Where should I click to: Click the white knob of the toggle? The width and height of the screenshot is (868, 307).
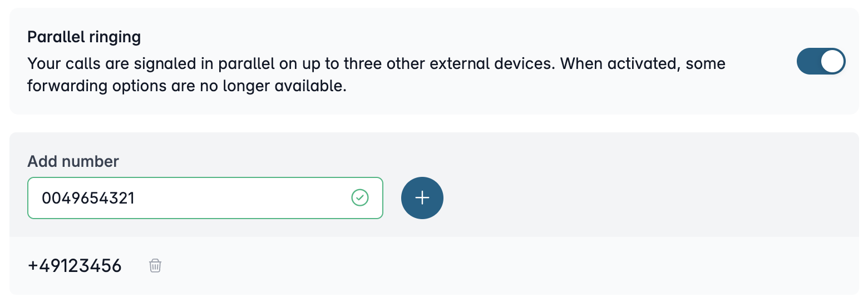tap(832, 61)
